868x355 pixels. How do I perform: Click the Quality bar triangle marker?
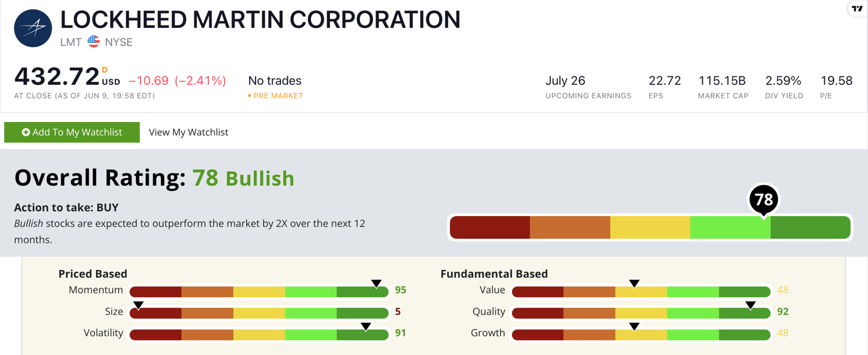click(751, 305)
